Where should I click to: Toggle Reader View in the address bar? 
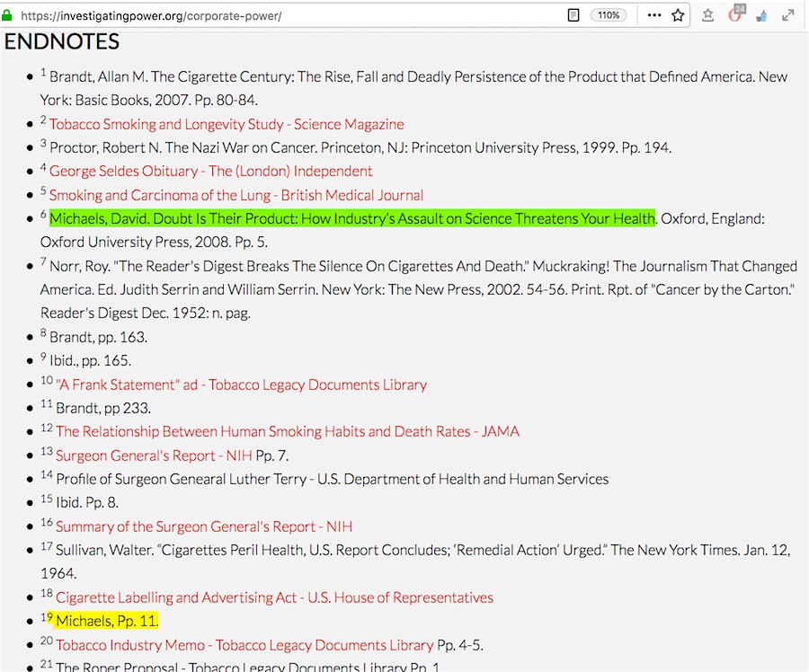[x=573, y=15]
